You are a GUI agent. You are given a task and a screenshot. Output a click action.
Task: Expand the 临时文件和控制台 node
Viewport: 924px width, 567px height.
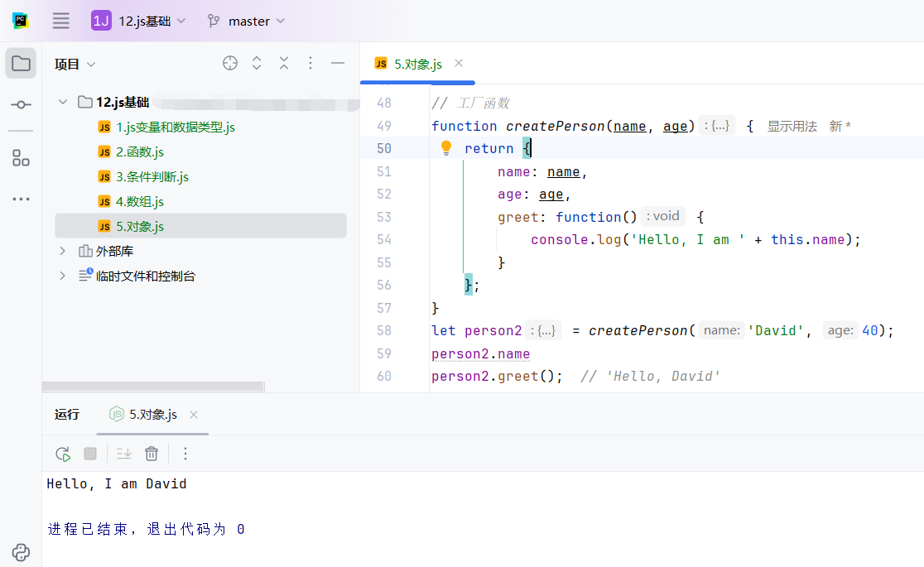(62, 276)
